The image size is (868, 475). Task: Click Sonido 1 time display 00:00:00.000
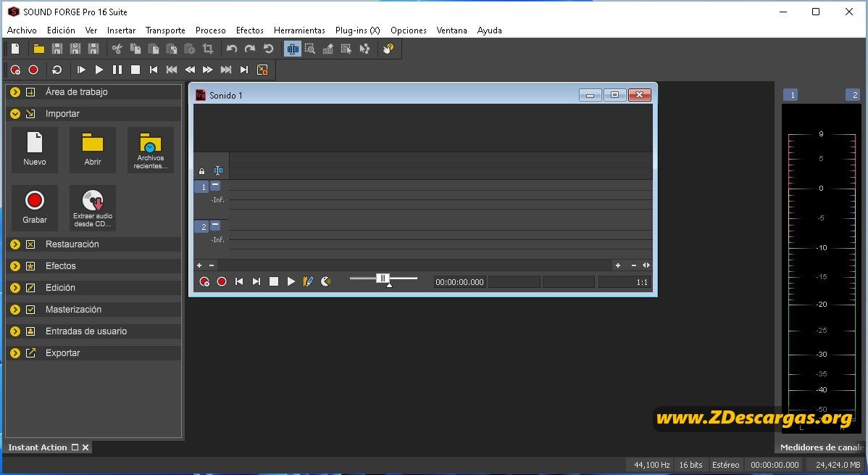click(459, 282)
